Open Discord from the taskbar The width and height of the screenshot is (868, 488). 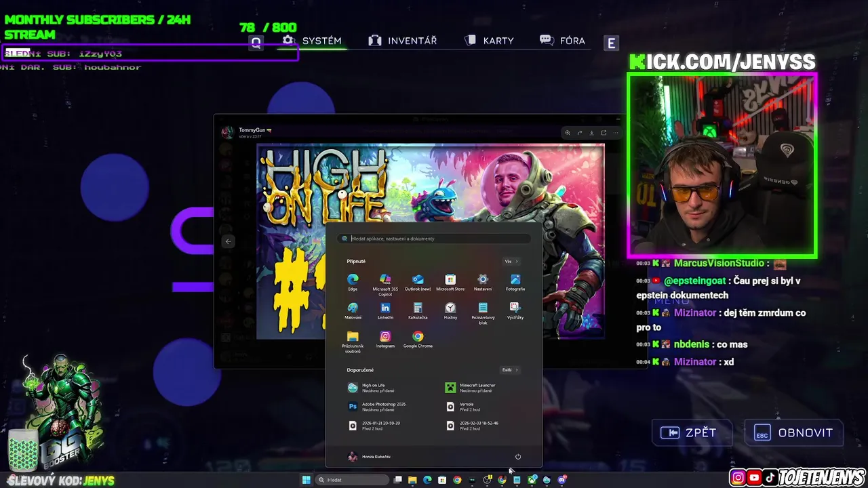pos(561,480)
